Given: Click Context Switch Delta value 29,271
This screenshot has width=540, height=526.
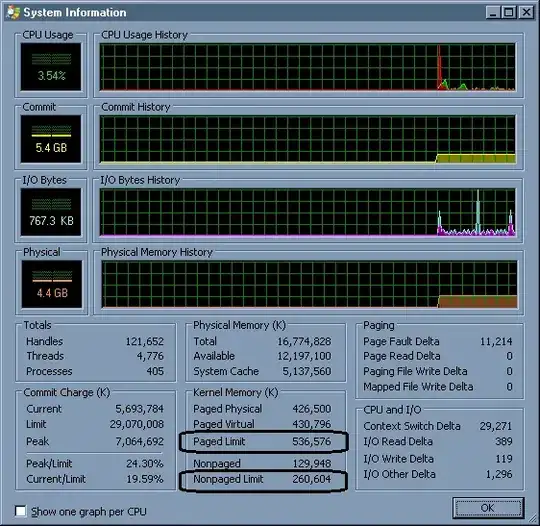Looking at the screenshot, I should click(496, 426).
